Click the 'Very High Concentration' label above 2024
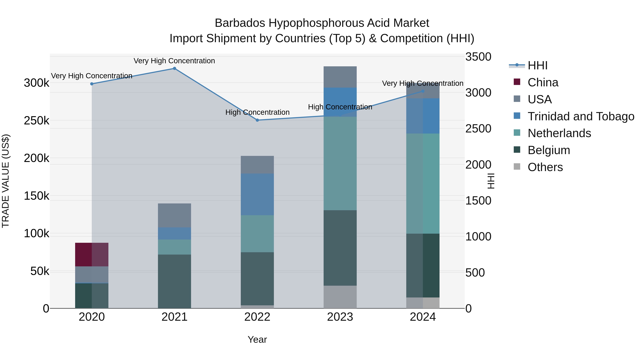The width and height of the screenshot is (644, 362). tap(423, 83)
